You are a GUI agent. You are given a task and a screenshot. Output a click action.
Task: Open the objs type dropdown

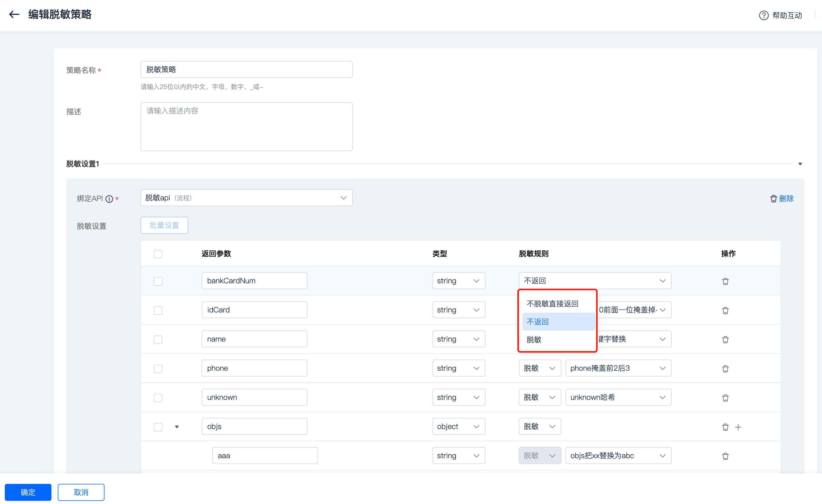(459, 426)
